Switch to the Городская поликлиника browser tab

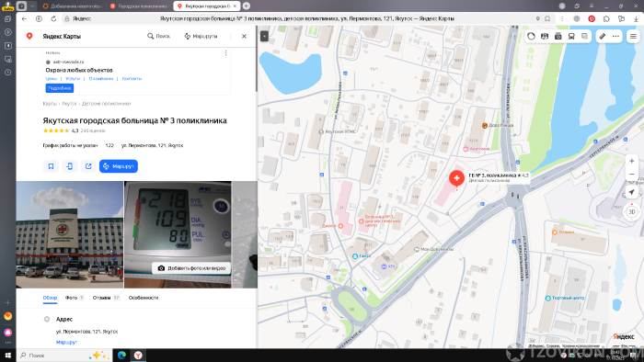139,6
